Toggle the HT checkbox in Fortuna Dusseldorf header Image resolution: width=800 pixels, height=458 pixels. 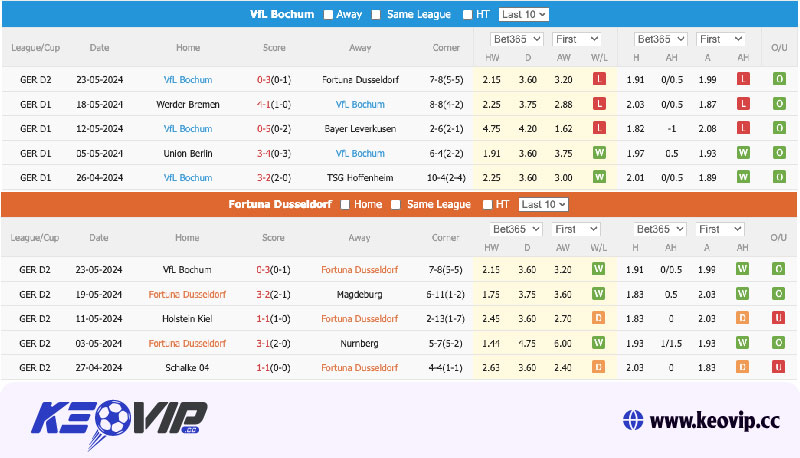coord(487,205)
